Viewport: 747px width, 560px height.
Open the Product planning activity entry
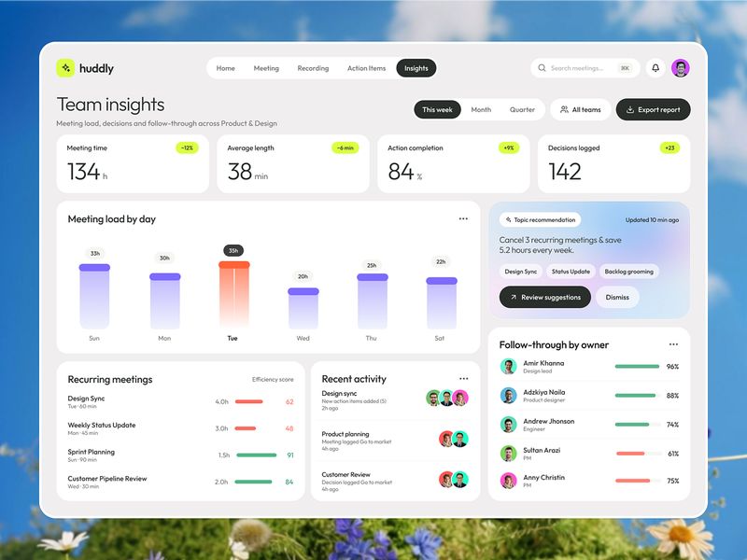395,441
